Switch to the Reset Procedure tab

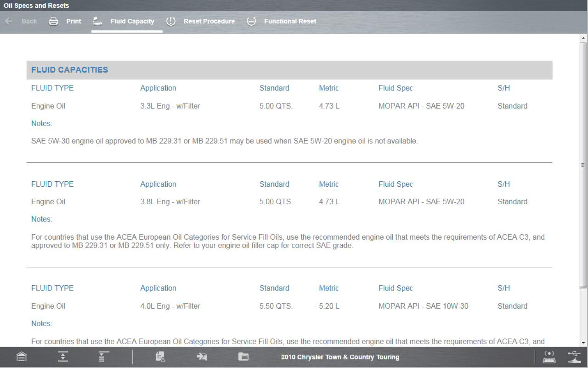(x=209, y=21)
